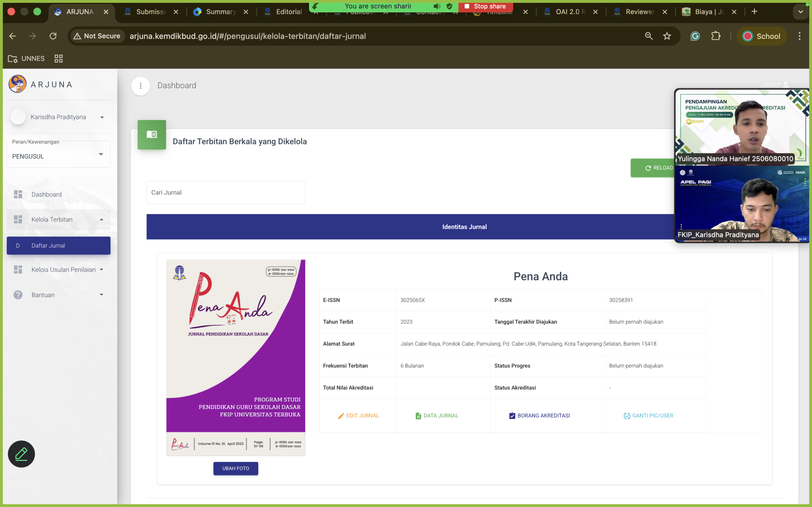The image size is (812, 507).
Task: Open the Karisdha Pradityana account dropdown
Action: pyautogui.click(x=102, y=117)
